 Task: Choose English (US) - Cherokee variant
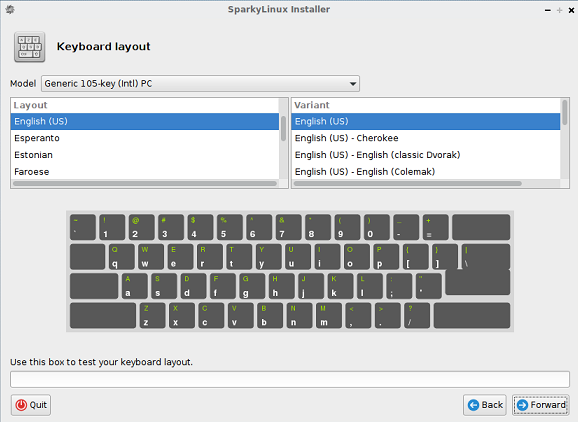point(426,138)
